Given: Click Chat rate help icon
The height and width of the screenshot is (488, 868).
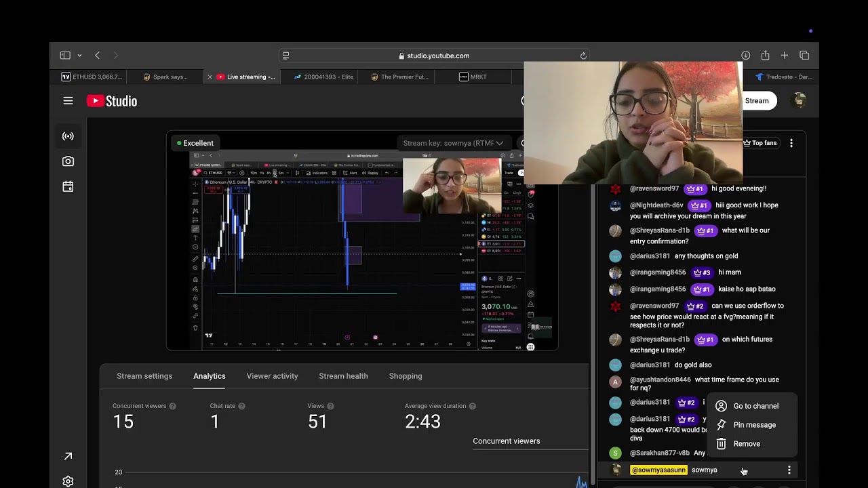Looking at the screenshot, I should tap(241, 406).
